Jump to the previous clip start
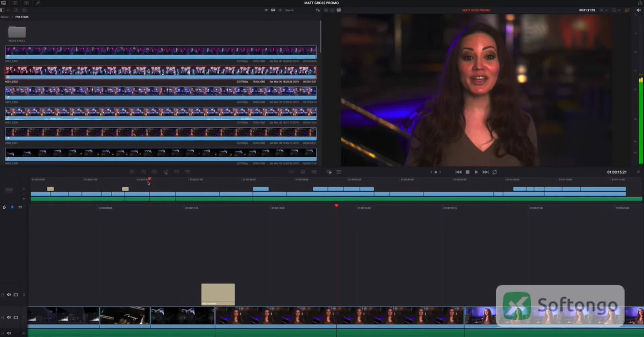The height and width of the screenshot is (337, 644). point(458,172)
